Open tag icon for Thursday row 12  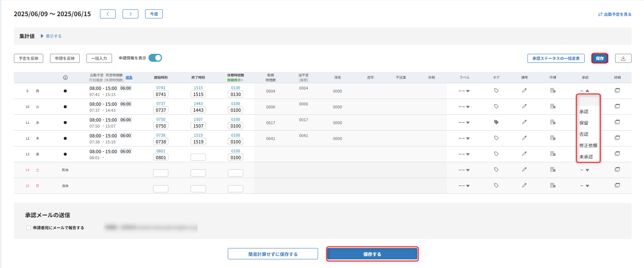[x=496, y=138]
